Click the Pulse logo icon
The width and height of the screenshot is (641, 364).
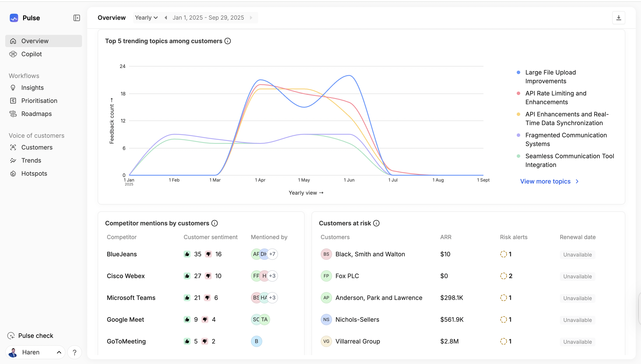coord(14,18)
